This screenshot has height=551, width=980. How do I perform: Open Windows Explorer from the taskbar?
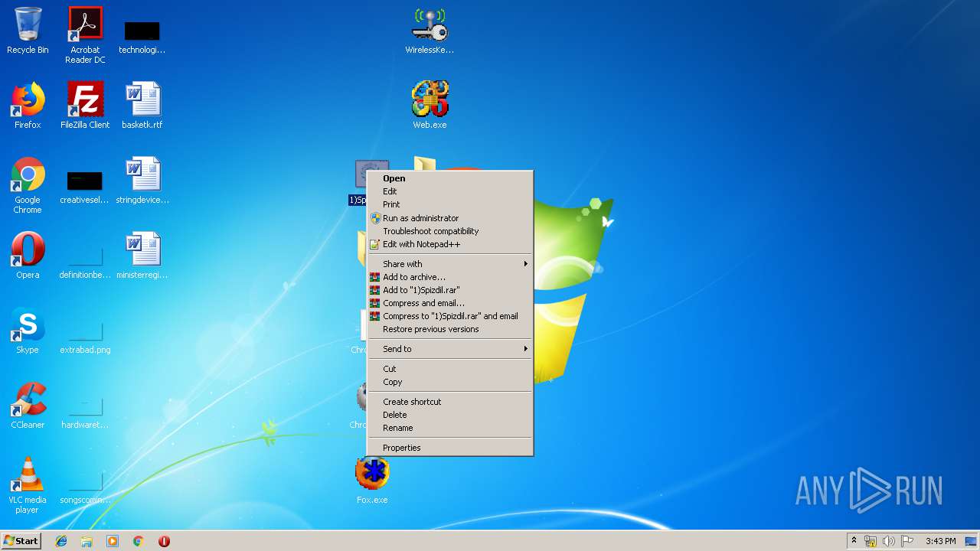[x=87, y=541]
